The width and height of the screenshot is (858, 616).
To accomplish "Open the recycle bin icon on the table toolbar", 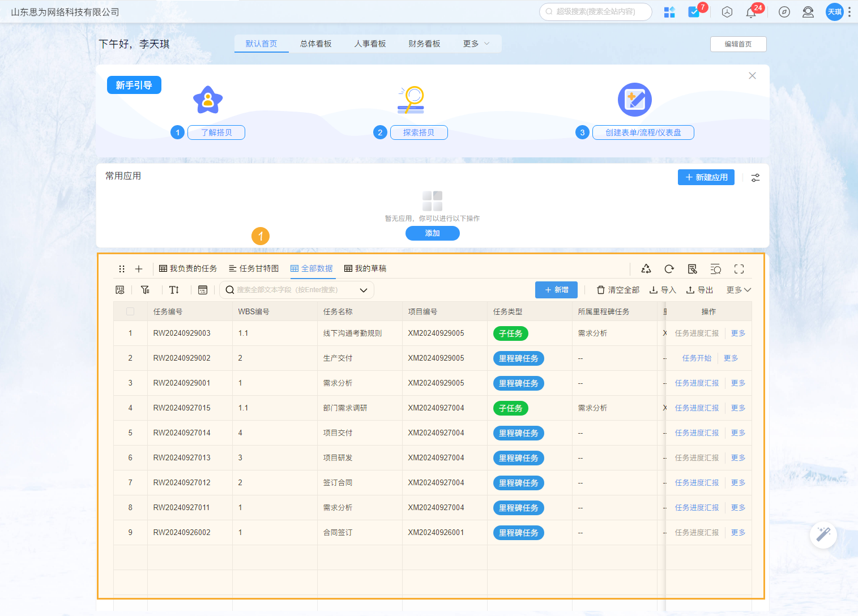I will 646,269.
